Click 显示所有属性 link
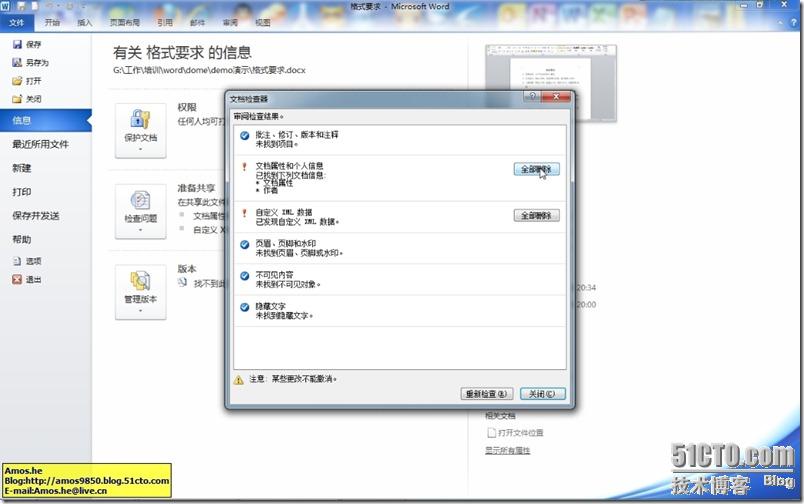804x504 pixels. coord(508,450)
